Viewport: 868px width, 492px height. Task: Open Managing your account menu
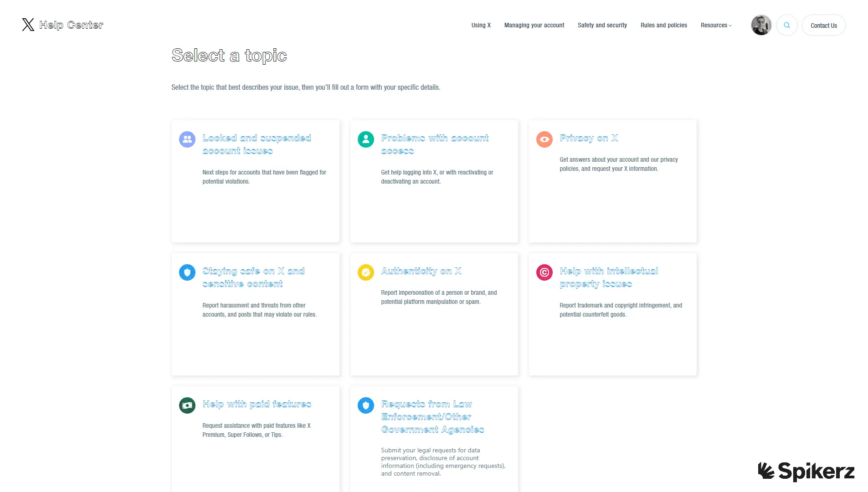pos(534,26)
